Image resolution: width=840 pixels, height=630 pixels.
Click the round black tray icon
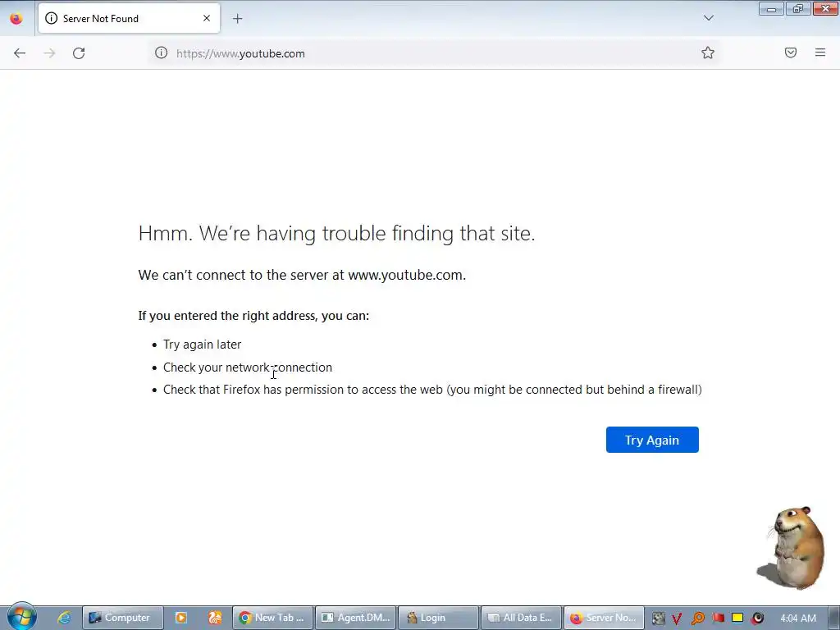[x=757, y=619]
